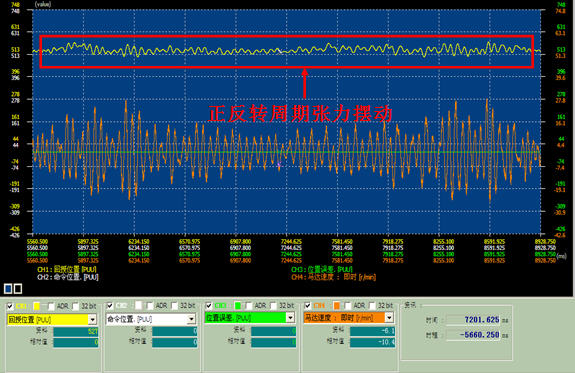
Task: Open the CH2 command position dropdown
Action: (191, 319)
